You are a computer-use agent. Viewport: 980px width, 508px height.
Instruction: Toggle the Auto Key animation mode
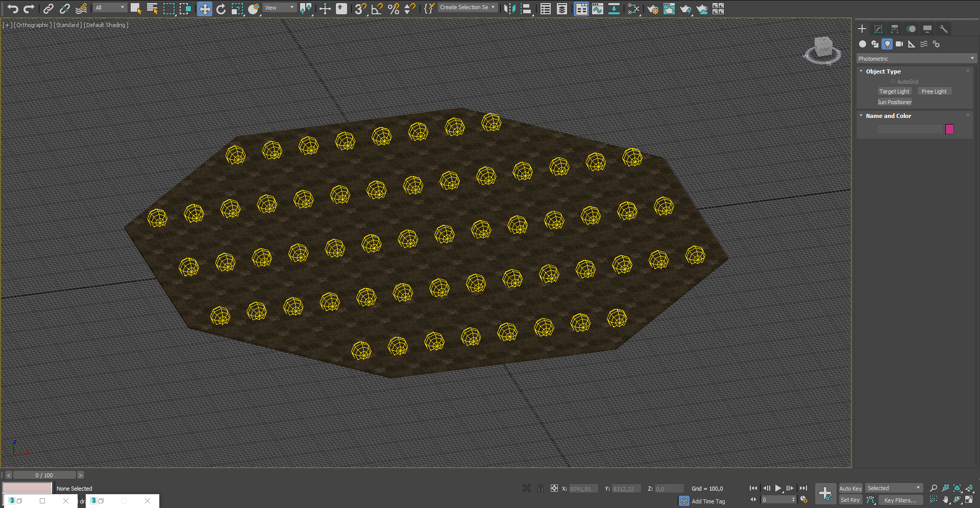click(850, 489)
